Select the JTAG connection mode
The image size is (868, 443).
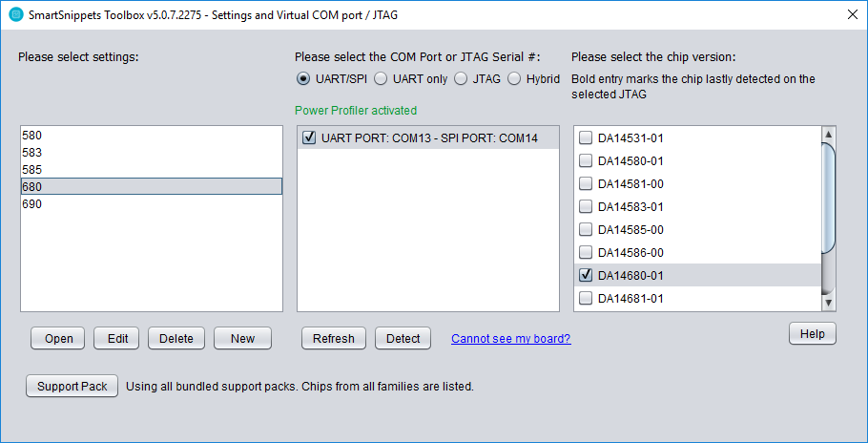point(461,79)
